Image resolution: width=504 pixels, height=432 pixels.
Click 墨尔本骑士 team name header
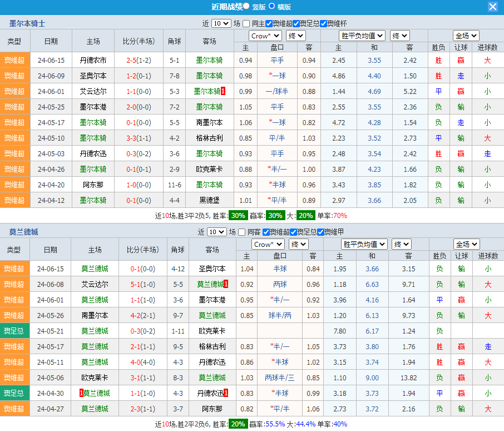coord(27,24)
